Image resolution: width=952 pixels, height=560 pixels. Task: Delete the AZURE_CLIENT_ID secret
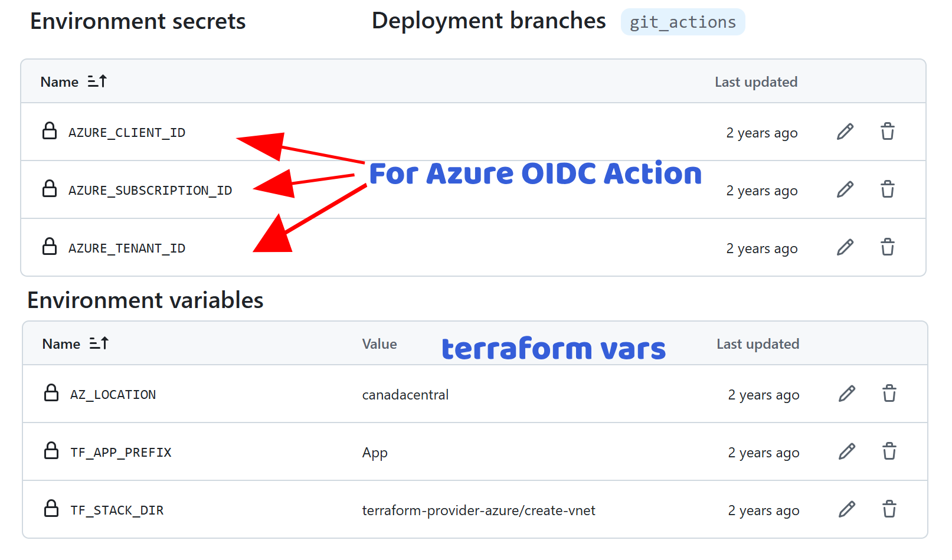point(887,132)
